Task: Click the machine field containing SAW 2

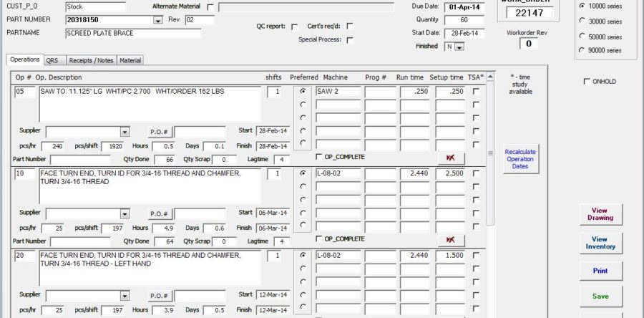Action: pos(338,92)
